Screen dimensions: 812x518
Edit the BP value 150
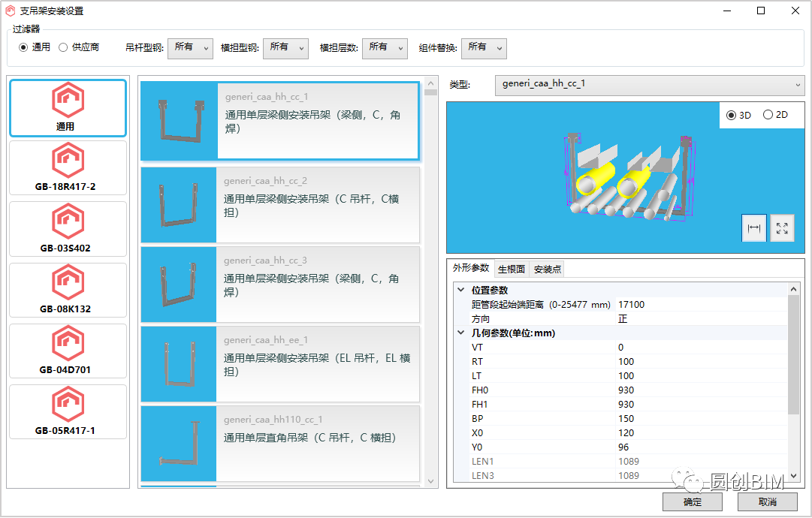click(x=701, y=418)
